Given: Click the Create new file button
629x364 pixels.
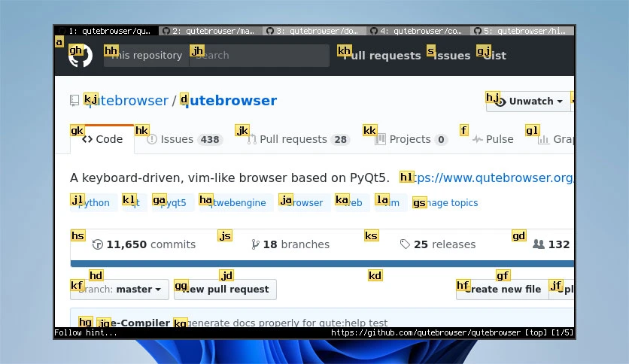Looking at the screenshot, I should click(x=503, y=290).
